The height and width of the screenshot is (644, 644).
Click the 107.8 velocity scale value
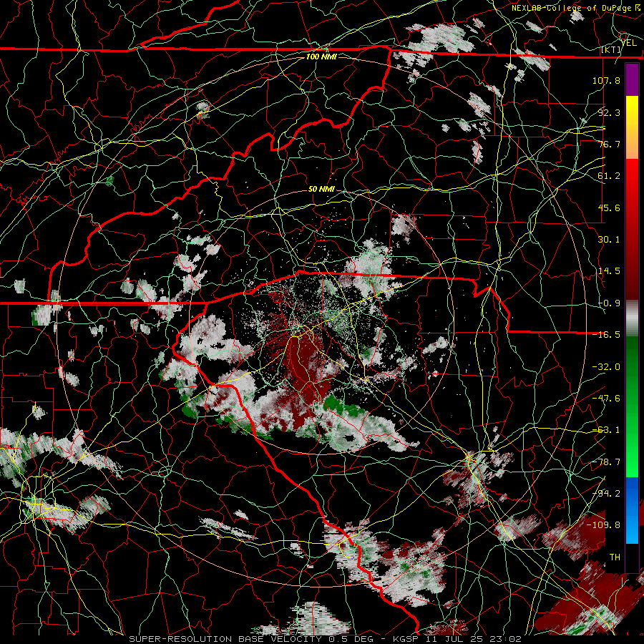tap(606, 80)
